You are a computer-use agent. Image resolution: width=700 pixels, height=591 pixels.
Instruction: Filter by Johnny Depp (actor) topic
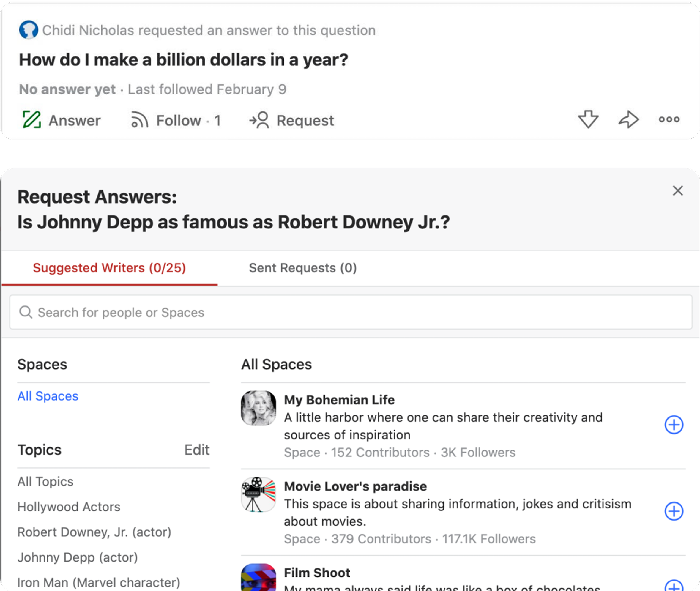pyautogui.click(x=78, y=557)
